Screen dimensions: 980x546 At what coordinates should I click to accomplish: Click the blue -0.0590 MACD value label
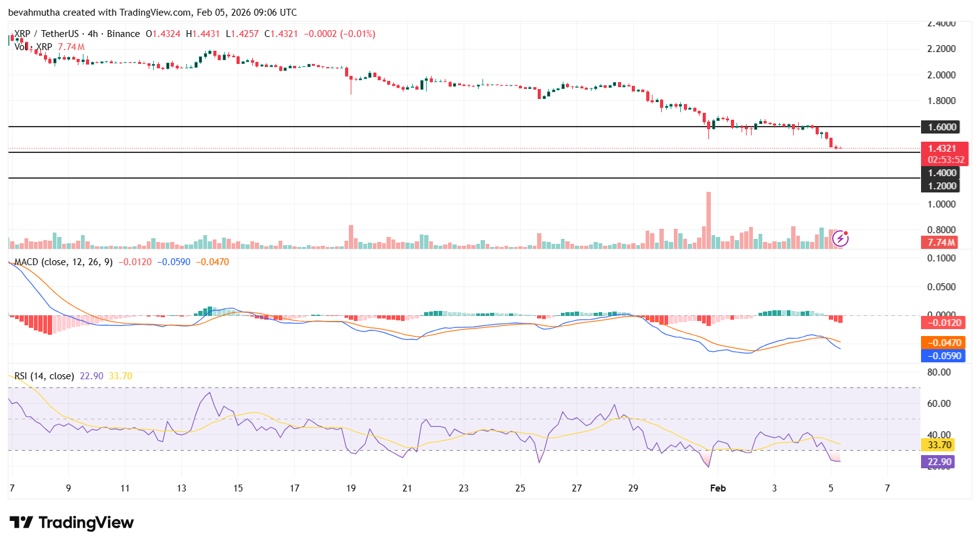944,356
